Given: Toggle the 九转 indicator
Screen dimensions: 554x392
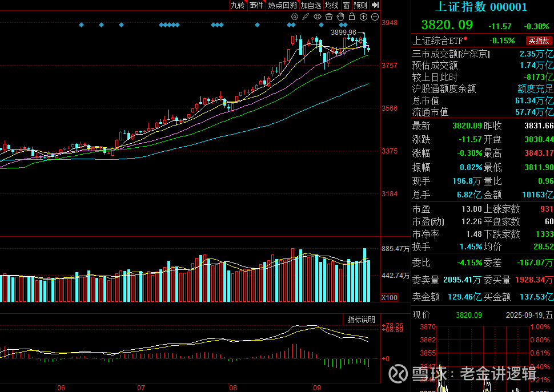Looking at the screenshot, I should click(x=238, y=5).
